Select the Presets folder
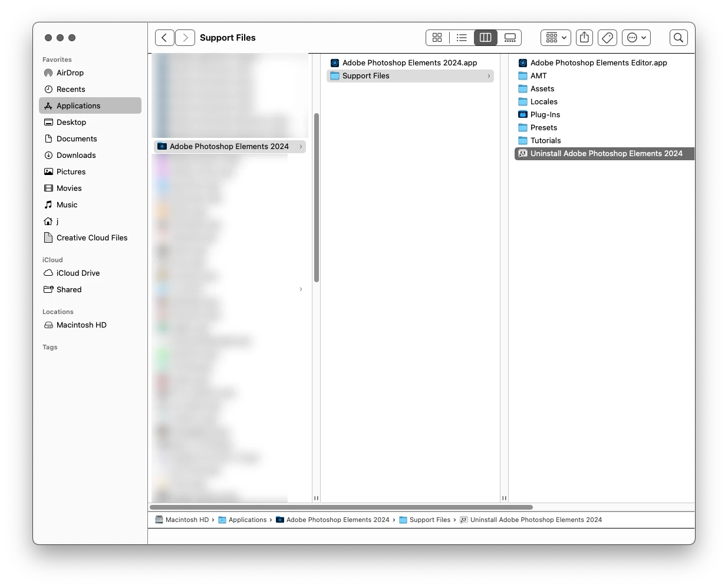The image size is (728, 588). click(x=604, y=128)
